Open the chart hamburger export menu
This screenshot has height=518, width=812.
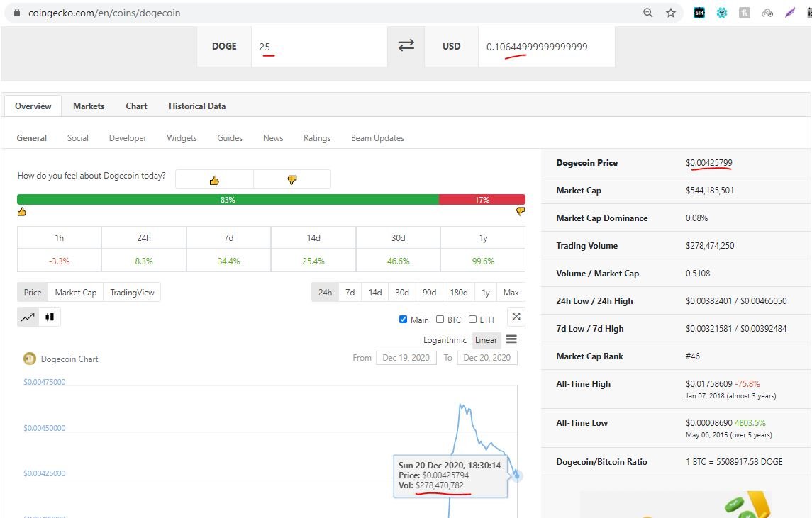tap(511, 339)
